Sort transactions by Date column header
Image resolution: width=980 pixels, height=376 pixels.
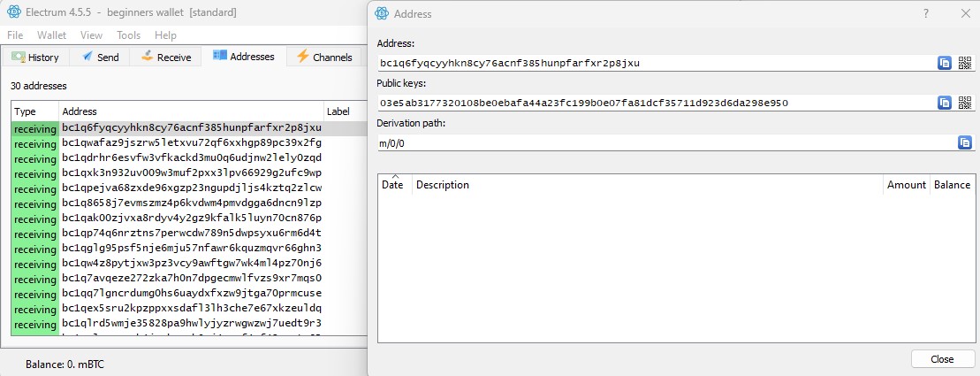[x=392, y=185]
